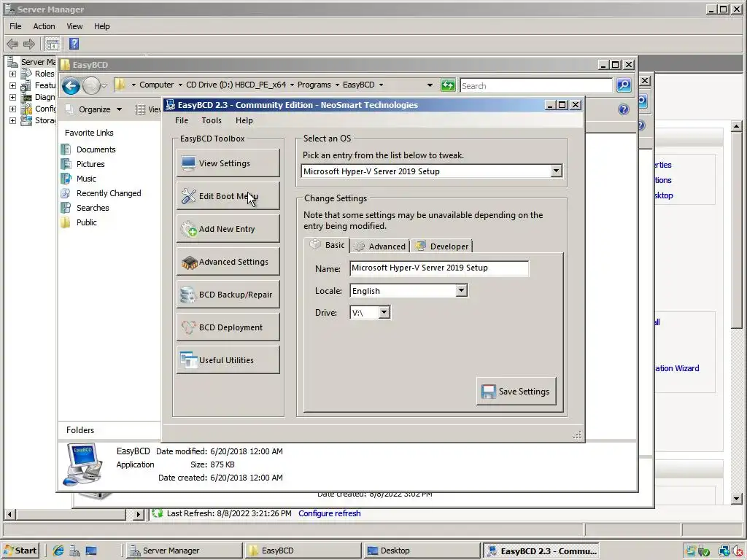Switch to Desktop taskbar button
The width and height of the screenshot is (747, 560).
point(421,551)
